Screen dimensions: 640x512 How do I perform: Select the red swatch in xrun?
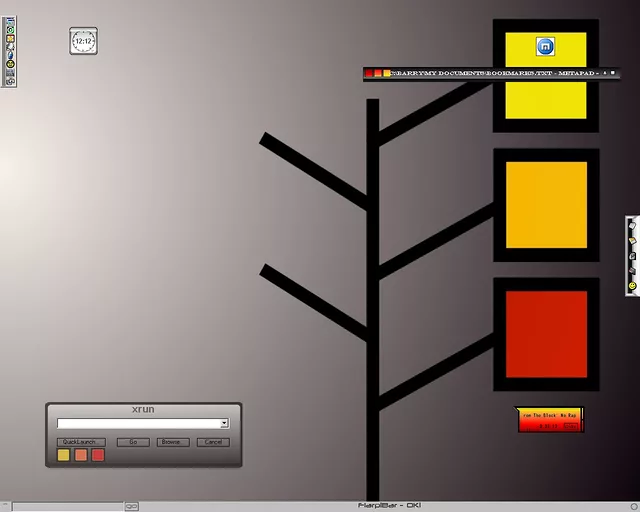pyautogui.click(x=98, y=455)
